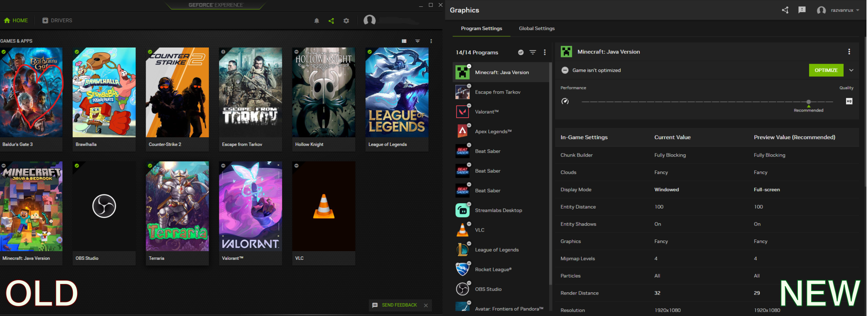Open Escape from Tarkov game tile
Viewport: 868px width, 316px height.
(x=251, y=99)
